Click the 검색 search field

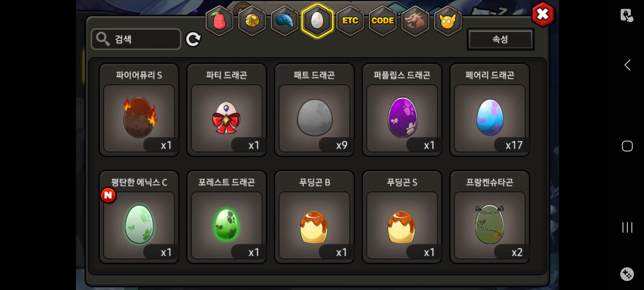[x=136, y=39]
